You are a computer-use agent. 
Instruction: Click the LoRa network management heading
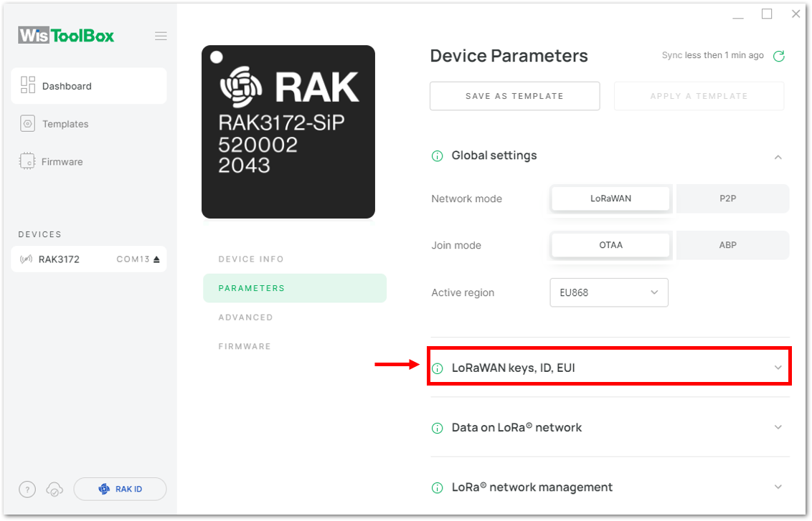coord(532,487)
